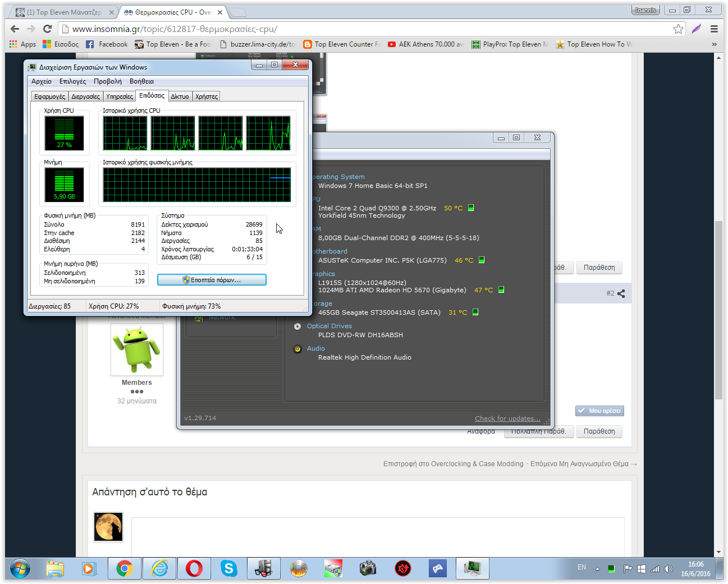Viewport: 728px width, 584px height.
Task: Switch to Διεργασίες tab
Action: pyautogui.click(x=86, y=96)
